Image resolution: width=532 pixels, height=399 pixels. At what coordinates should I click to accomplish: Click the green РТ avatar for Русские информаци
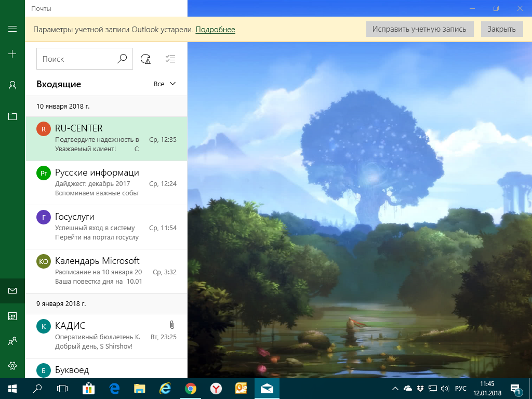44,173
